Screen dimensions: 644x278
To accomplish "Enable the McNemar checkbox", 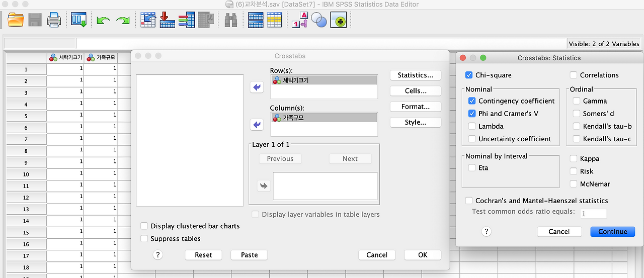I will [574, 184].
